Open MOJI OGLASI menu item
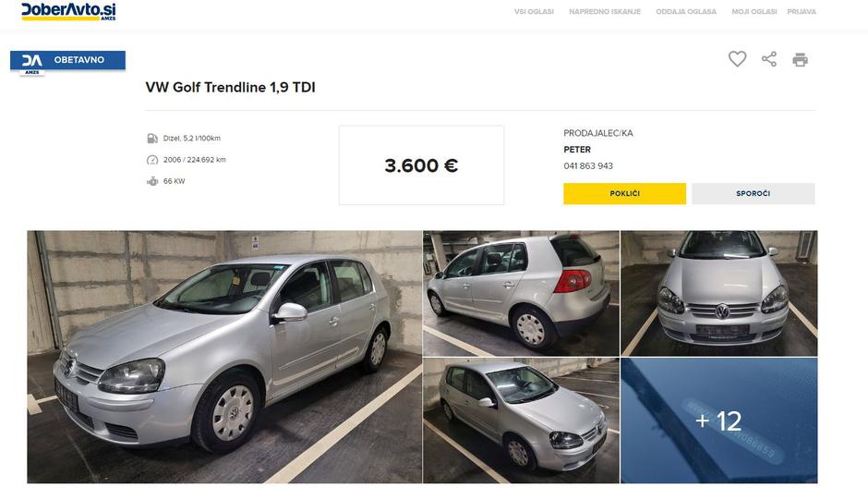This screenshot has height=500, width=868. (x=754, y=12)
